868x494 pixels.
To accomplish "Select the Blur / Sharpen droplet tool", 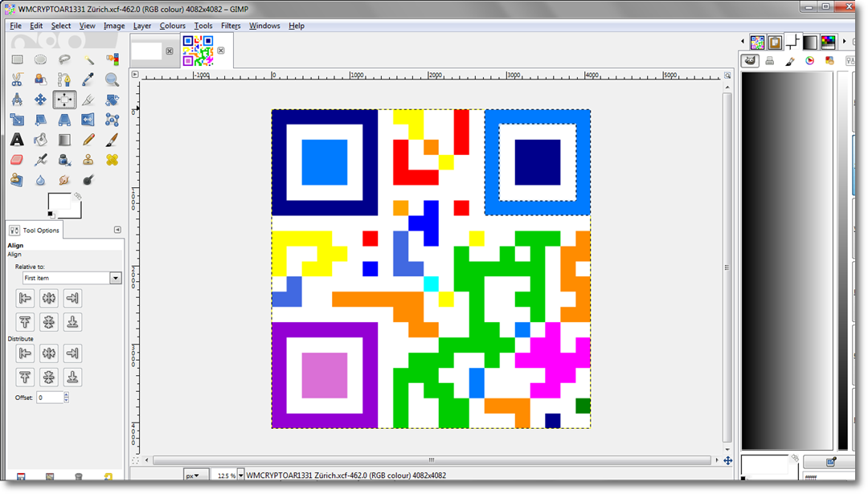I will 40,180.
